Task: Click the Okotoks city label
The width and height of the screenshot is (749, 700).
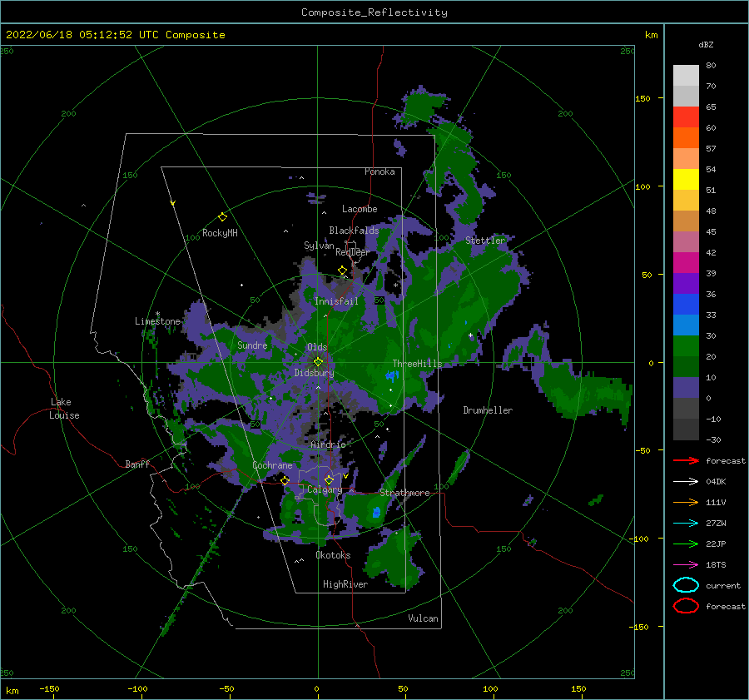Action: click(333, 555)
